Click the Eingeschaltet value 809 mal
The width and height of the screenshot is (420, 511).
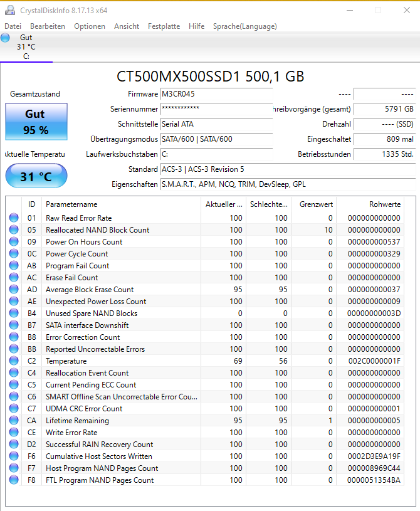click(384, 139)
